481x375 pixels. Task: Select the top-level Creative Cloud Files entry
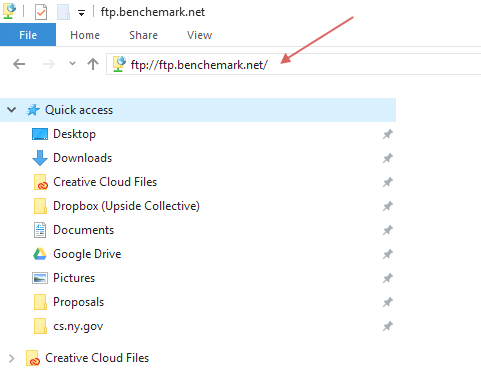point(97,358)
